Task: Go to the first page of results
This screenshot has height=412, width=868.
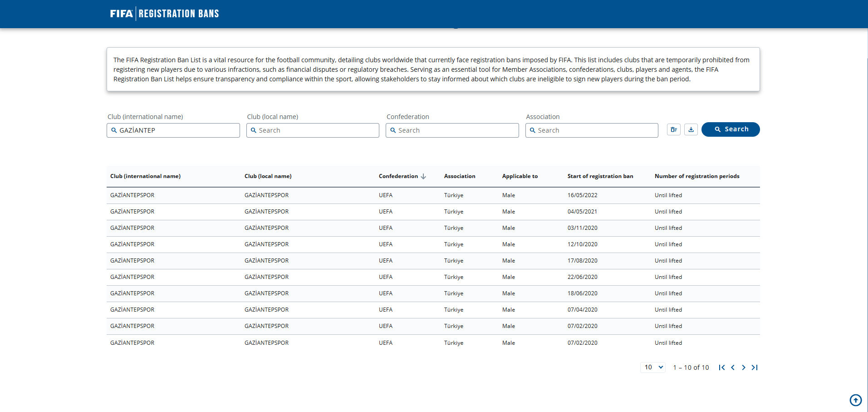Action: click(x=722, y=367)
